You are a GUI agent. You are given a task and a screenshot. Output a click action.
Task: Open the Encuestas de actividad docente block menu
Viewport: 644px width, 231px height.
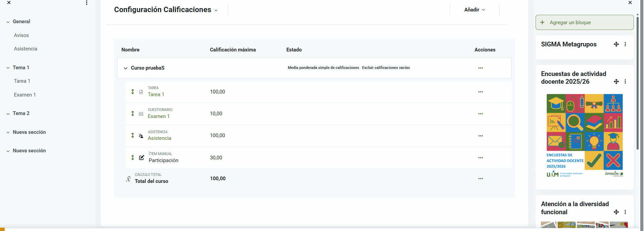point(625,82)
